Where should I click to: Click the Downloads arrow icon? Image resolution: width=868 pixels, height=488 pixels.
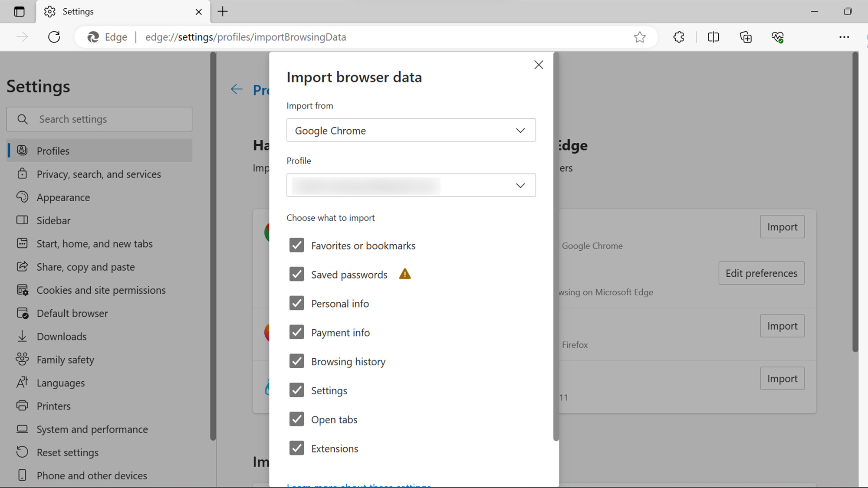pyautogui.click(x=22, y=336)
